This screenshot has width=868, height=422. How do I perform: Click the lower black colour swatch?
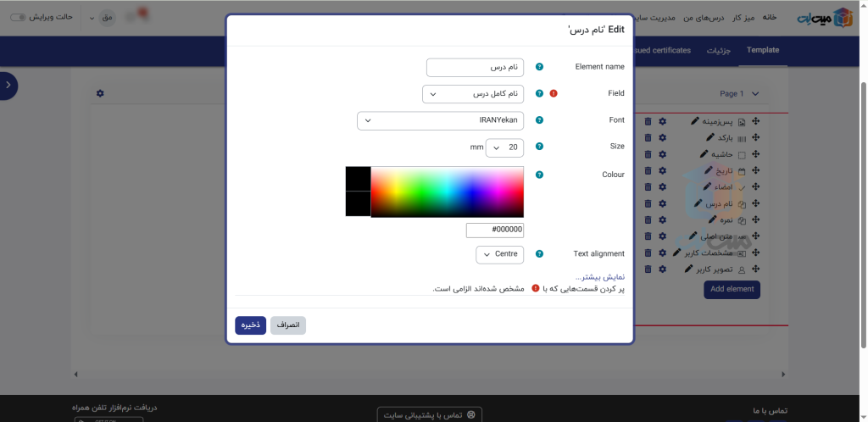coord(358,204)
